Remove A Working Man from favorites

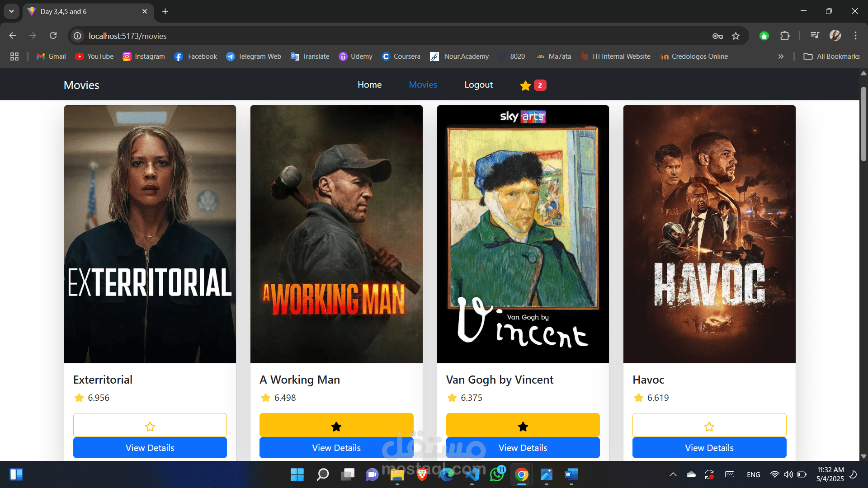[x=336, y=426]
